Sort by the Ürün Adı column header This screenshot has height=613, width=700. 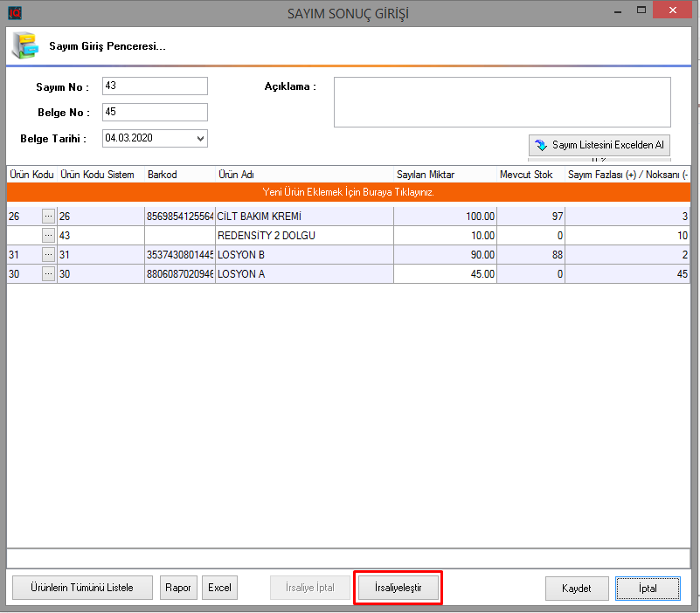(x=303, y=175)
